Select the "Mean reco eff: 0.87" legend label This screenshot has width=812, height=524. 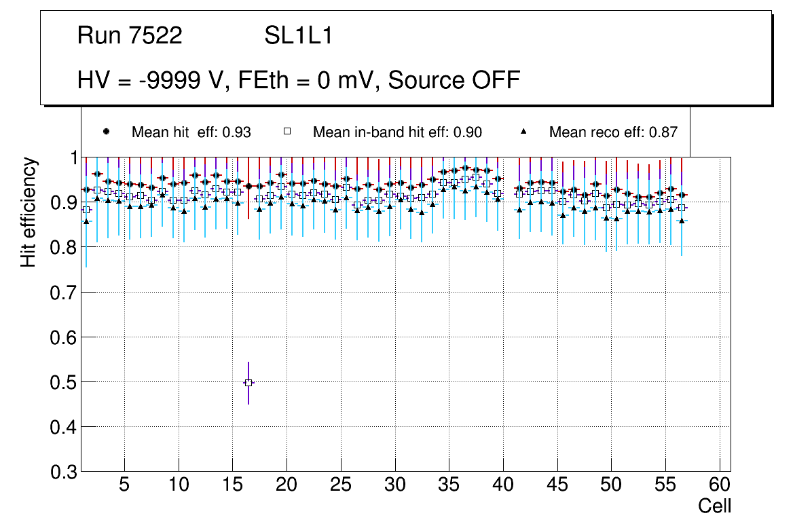pyautogui.click(x=613, y=132)
